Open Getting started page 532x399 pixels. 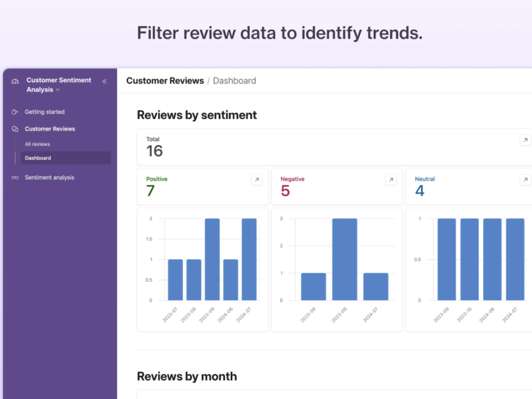[x=45, y=112]
